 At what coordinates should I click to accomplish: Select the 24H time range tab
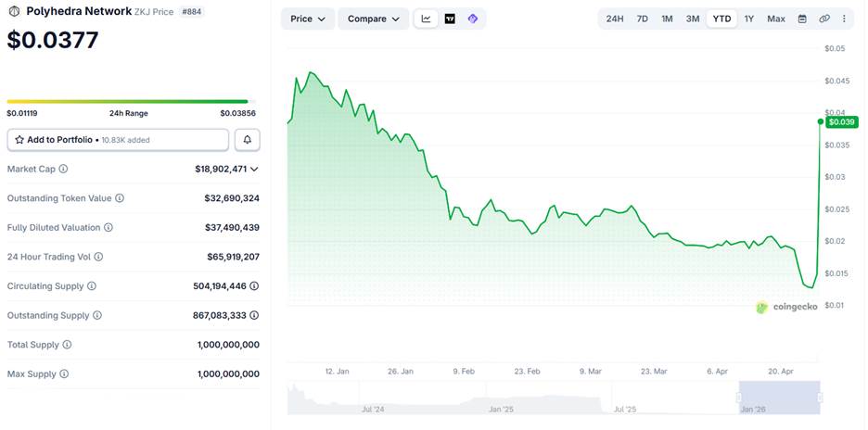pyautogui.click(x=615, y=19)
